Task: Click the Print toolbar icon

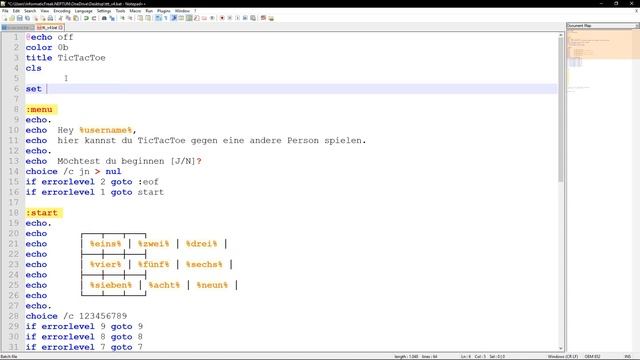Action: (x=50, y=18)
